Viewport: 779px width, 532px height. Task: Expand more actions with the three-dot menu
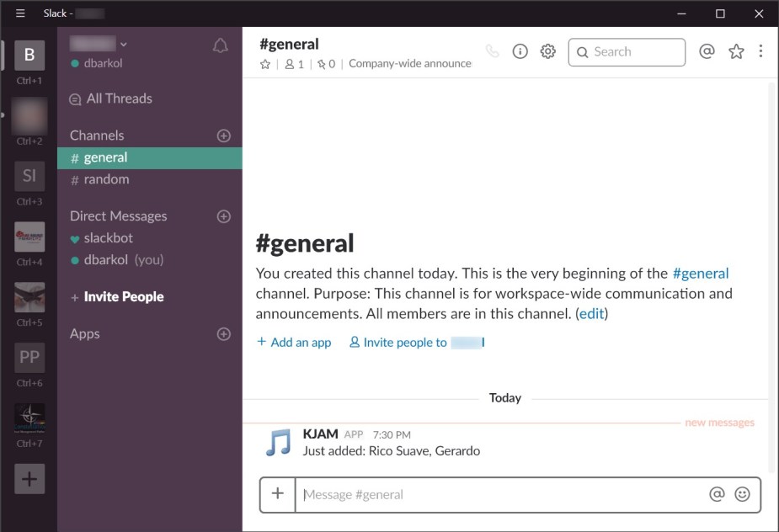[x=760, y=51]
